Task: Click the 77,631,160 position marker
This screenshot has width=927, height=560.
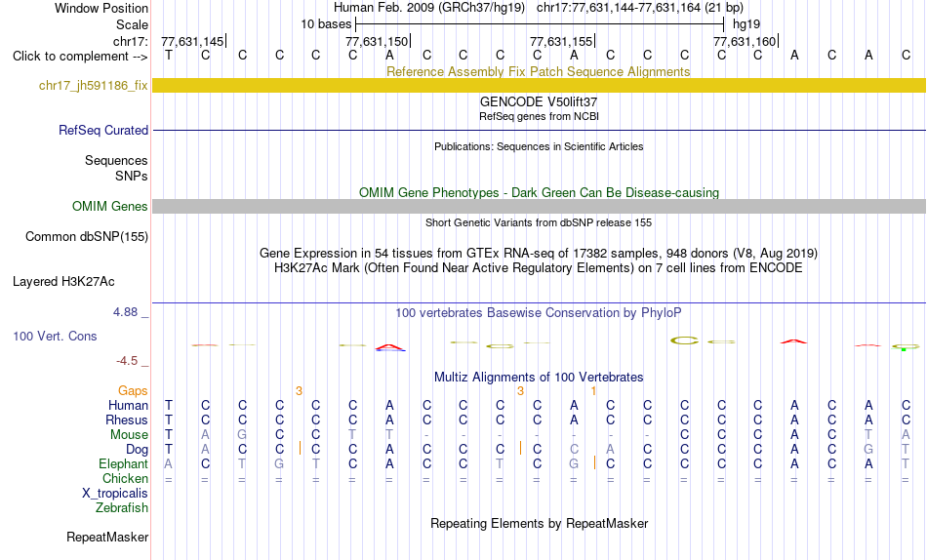Action: click(745, 41)
